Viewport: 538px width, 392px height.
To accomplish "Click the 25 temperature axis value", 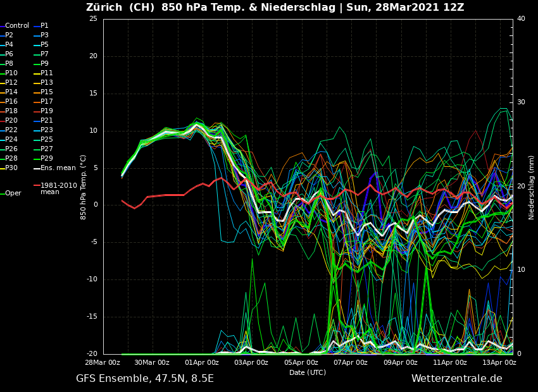I will tap(93, 19).
